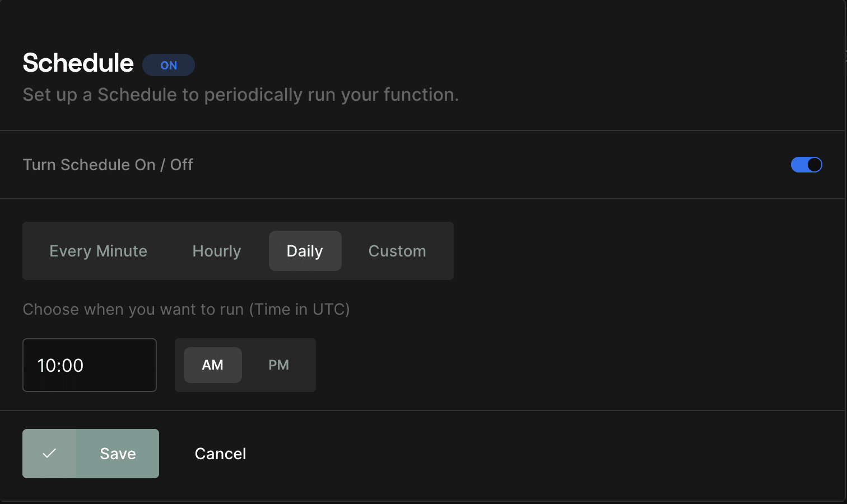Click the word 'Save' on the green button
This screenshot has height=504, width=847.
coord(118,454)
